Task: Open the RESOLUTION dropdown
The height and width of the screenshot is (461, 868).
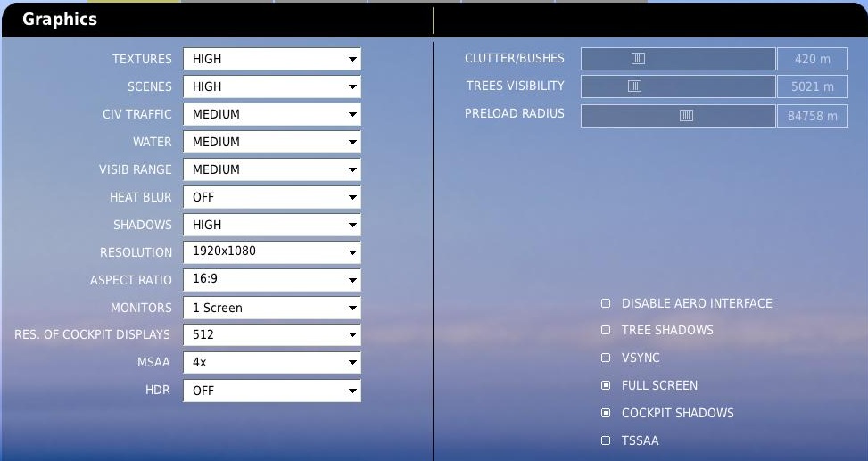Action: (272, 251)
